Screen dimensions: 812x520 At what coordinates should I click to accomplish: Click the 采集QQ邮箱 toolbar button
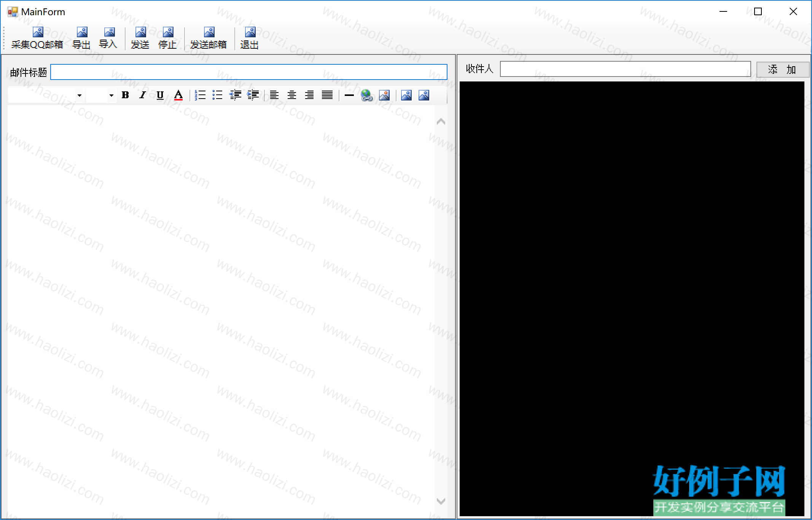(37, 38)
